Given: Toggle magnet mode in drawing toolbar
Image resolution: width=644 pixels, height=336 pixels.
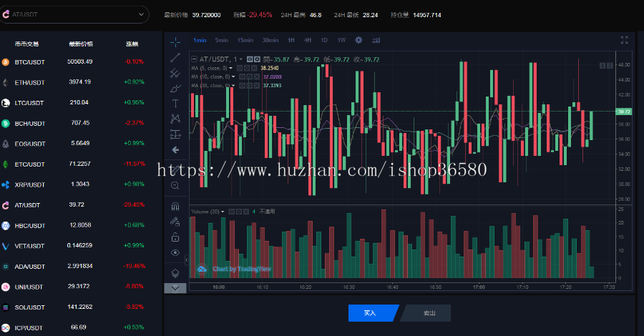Looking at the screenshot, I should tap(175, 207).
